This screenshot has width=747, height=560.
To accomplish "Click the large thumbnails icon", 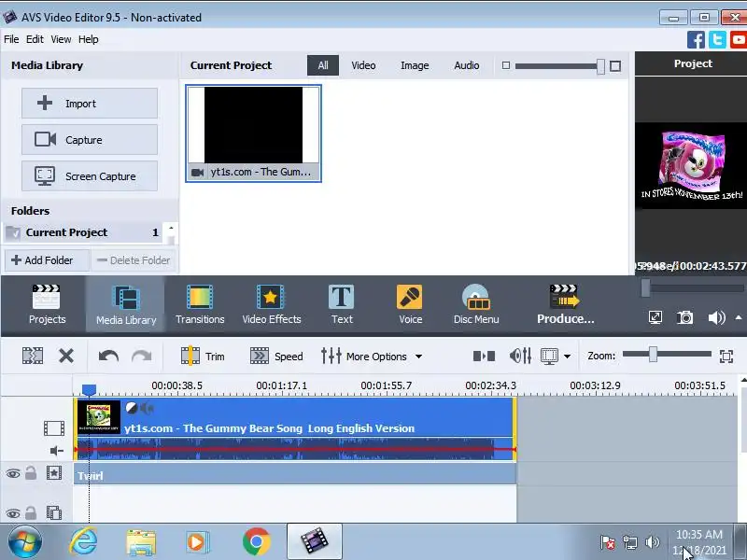I will pyautogui.click(x=615, y=66).
